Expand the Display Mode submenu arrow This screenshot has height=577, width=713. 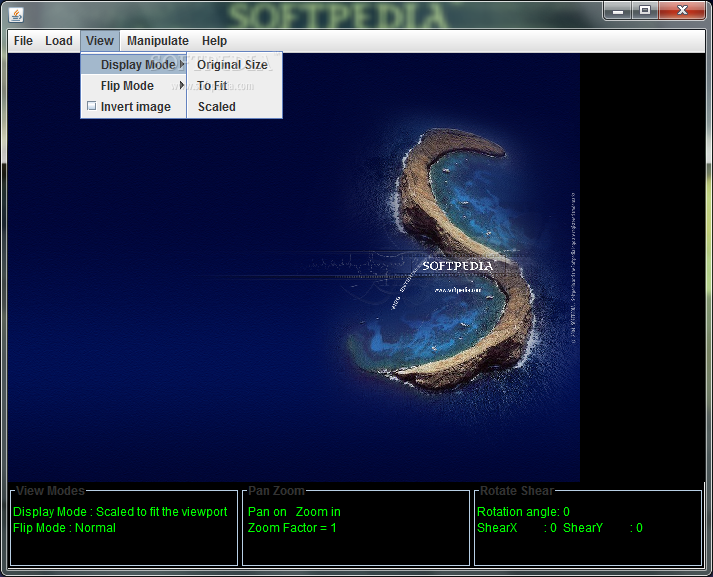tap(182, 65)
